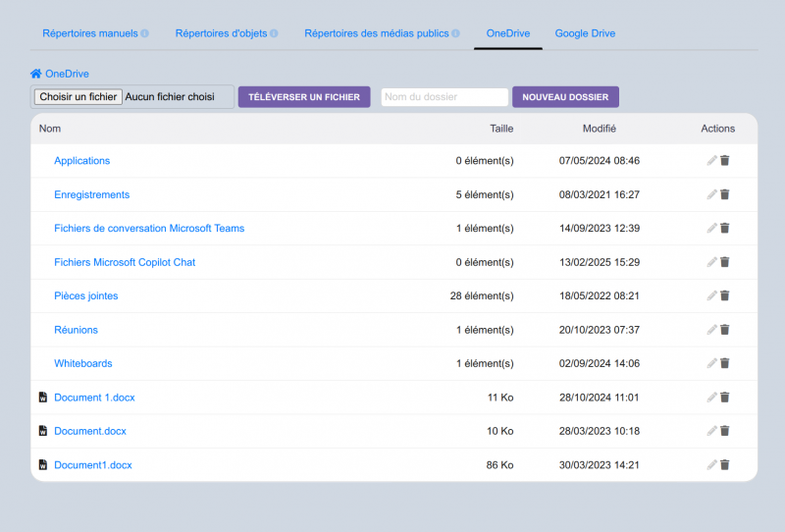Click the Nom du dossier field
Image resolution: width=785 pixels, height=532 pixels.
445,96
